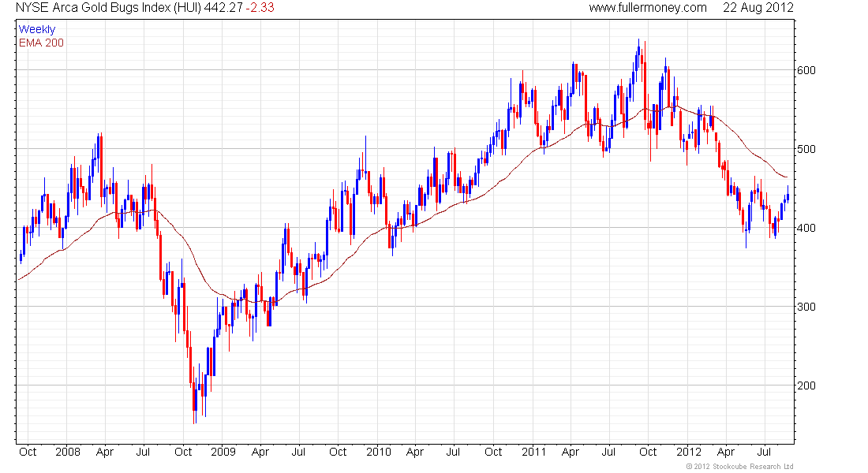Image resolution: width=868 pixels, height=473 pixels.
Task: Click the chart title 'NYSE Arca Gold Bugs Index (HUI)'
Action: pyautogui.click(x=109, y=8)
